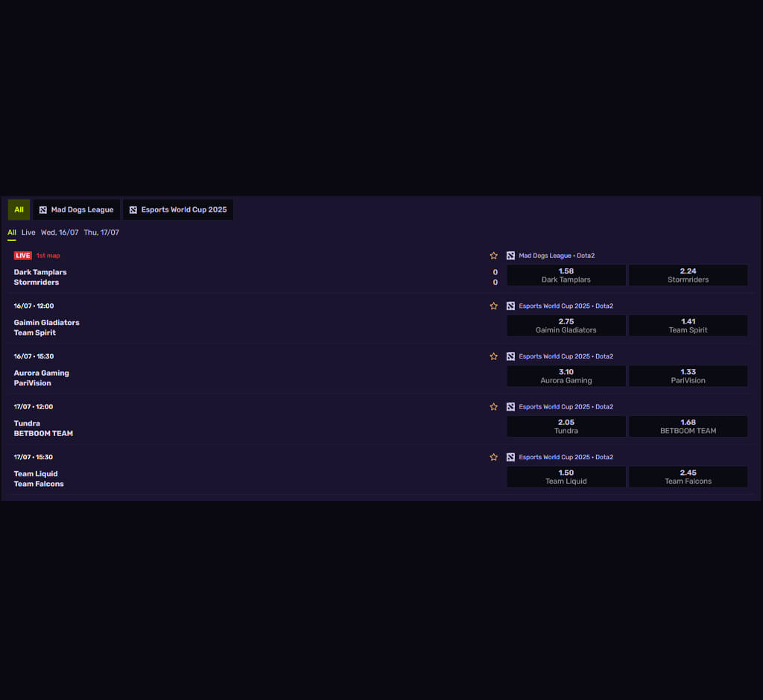
Task: Bet on Dark Tamplars at 1.58 odds
Action: tap(566, 275)
